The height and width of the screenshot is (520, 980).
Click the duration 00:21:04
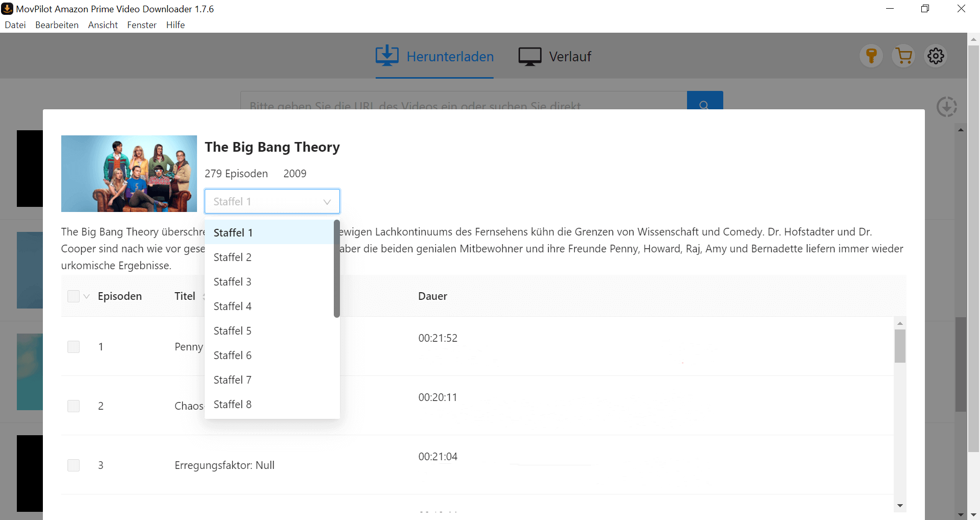pos(438,457)
